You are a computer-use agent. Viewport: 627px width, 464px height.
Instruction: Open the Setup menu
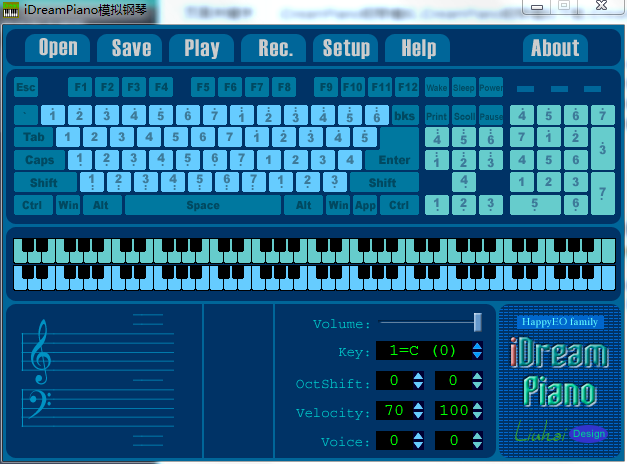tap(346, 48)
